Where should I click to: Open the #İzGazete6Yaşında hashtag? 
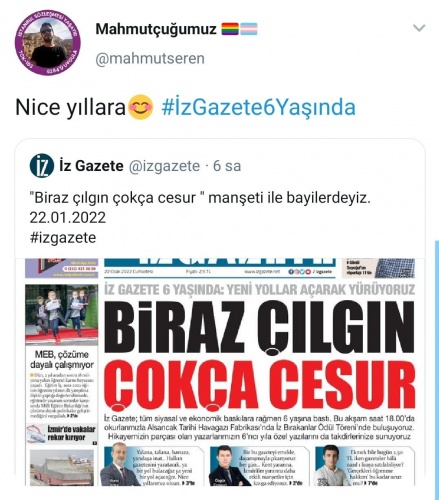pos(259,107)
